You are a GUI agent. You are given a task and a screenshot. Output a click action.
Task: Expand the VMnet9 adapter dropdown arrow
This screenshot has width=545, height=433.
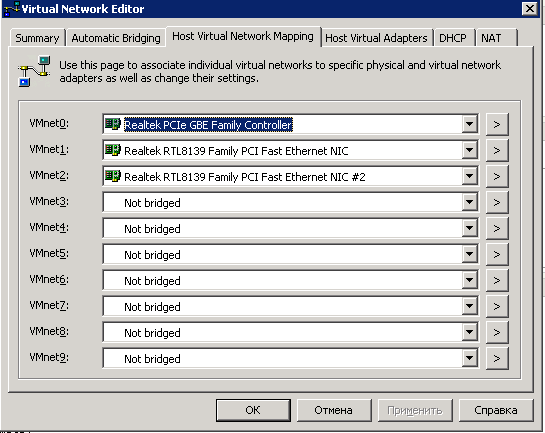(x=469, y=358)
